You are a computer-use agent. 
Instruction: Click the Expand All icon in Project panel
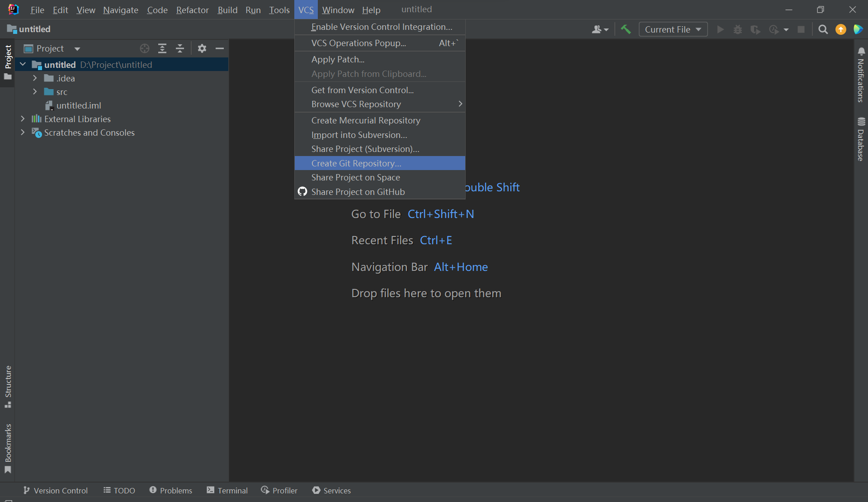point(162,48)
